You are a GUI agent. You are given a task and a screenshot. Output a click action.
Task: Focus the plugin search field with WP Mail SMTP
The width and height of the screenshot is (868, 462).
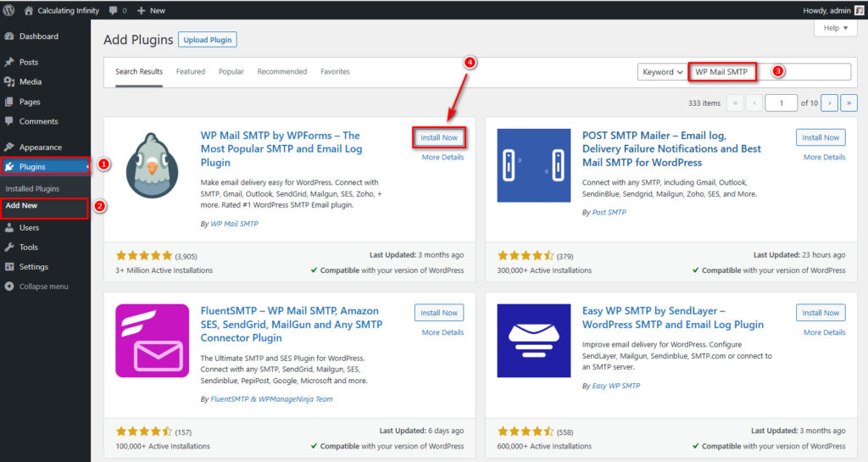click(x=770, y=72)
